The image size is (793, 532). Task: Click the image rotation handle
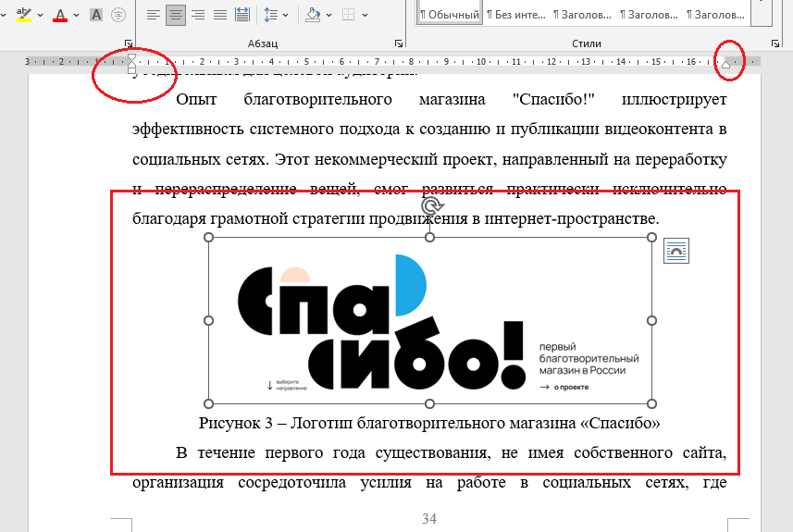click(430, 205)
